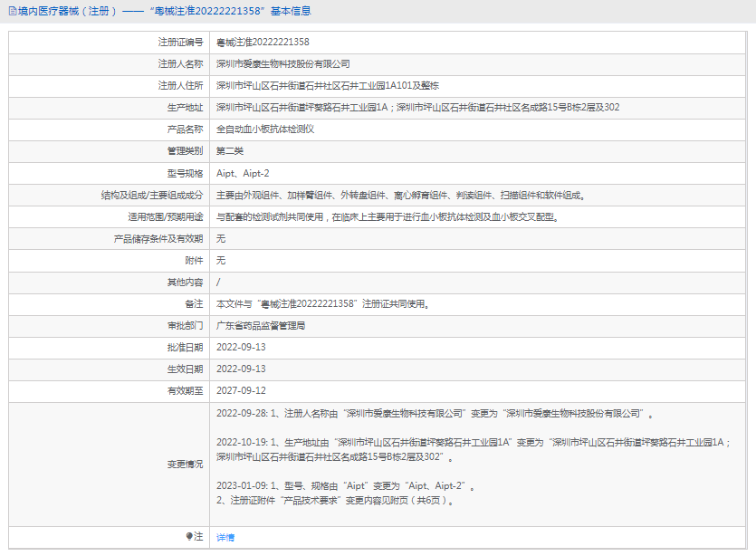756x556 pixels.
Task: Select the registrant name 深圳市爱康生物科技股份有限公司 in 注册人名称 row
Action: 283,64
